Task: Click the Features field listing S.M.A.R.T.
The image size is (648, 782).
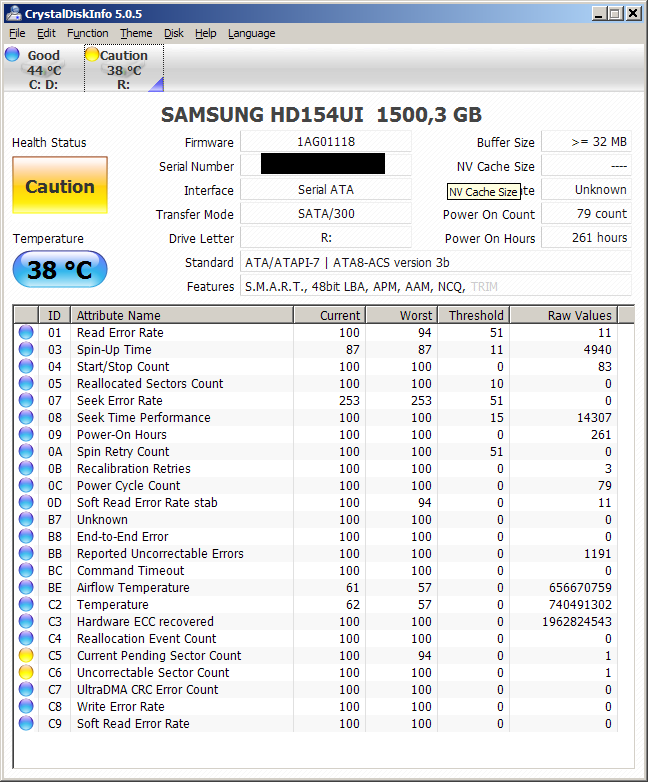Action: click(x=435, y=286)
